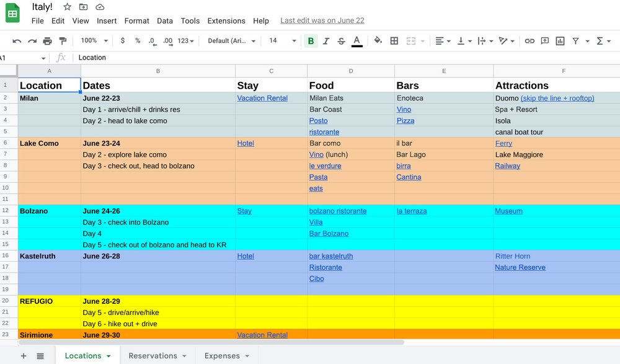Open the Ferry link
Image resolution: width=620 pixels, height=364 pixels.
[x=503, y=143]
